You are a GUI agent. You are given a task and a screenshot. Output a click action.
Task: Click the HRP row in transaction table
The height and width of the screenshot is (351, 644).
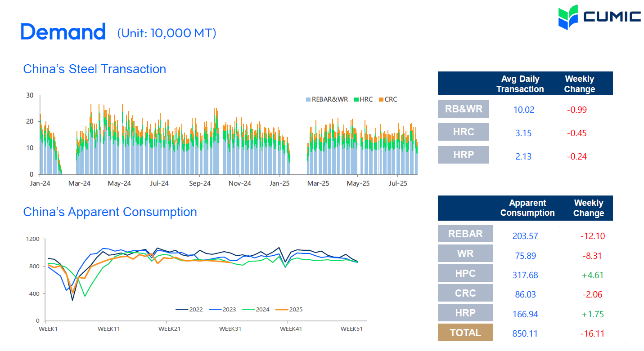coord(463,155)
